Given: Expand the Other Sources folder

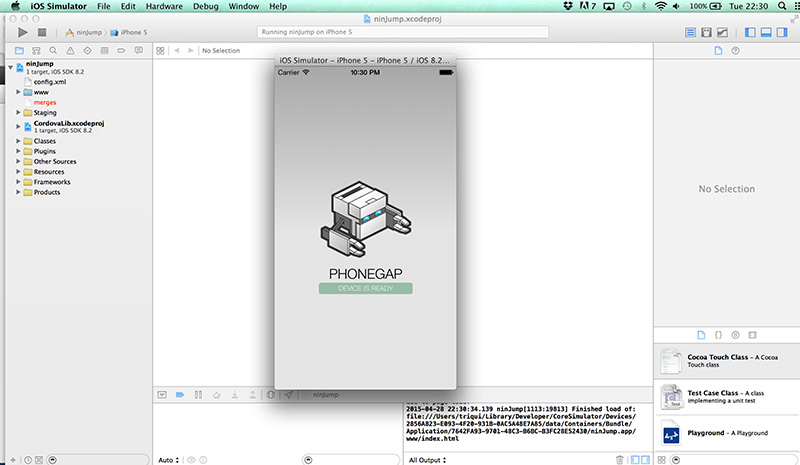Looking at the screenshot, I should click(x=18, y=161).
